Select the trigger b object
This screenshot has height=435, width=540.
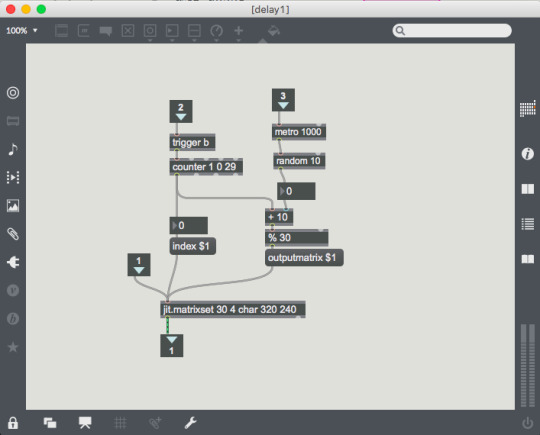pos(192,142)
